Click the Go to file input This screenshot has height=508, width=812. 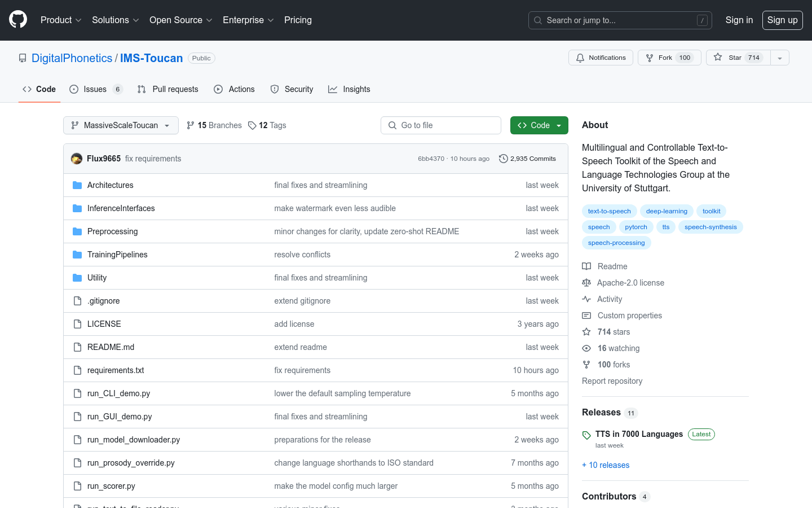(x=441, y=125)
